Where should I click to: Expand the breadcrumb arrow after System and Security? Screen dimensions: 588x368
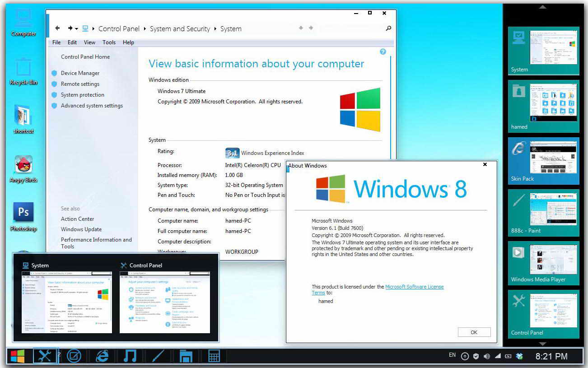(215, 29)
